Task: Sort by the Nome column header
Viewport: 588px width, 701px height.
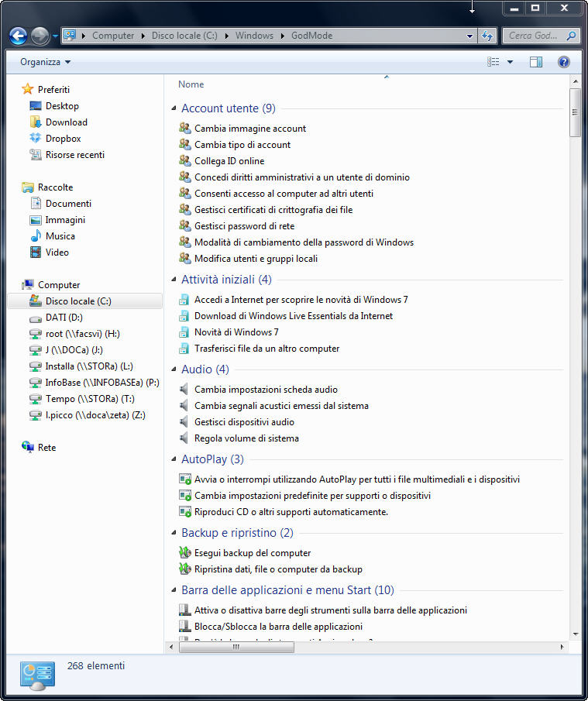Action: pos(191,84)
